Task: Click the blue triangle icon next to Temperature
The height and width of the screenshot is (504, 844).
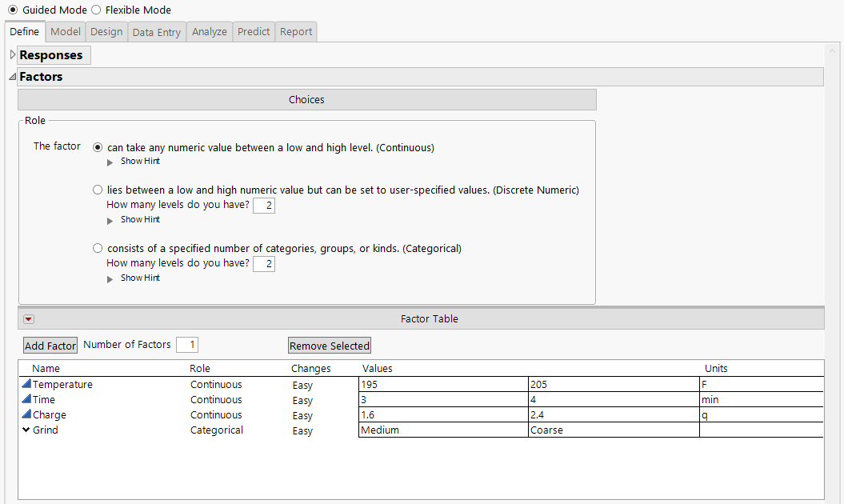Action: pyautogui.click(x=25, y=383)
